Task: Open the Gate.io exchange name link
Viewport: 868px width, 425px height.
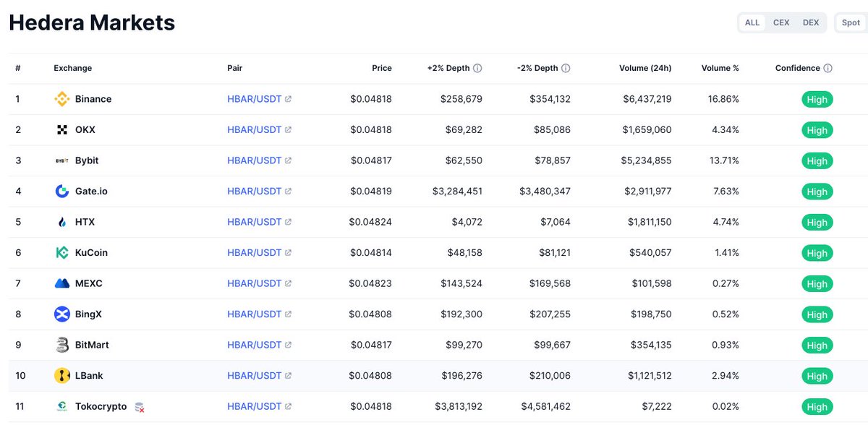Action: point(91,192)
